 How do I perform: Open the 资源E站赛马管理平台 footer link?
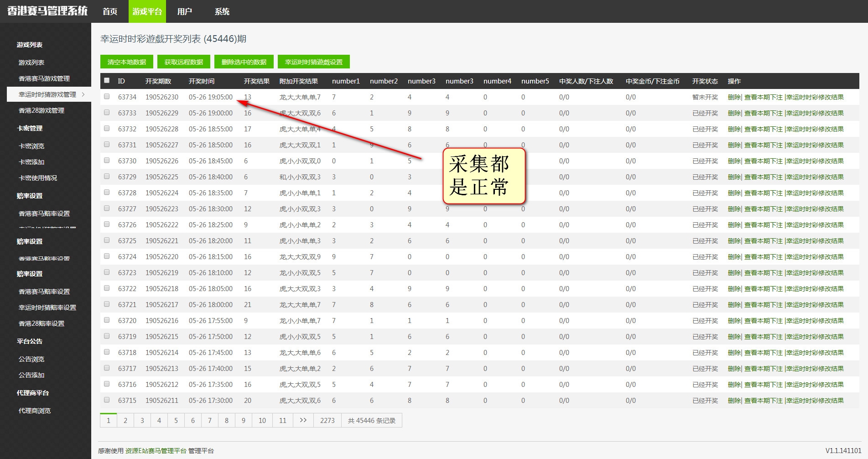coord(156,451)
